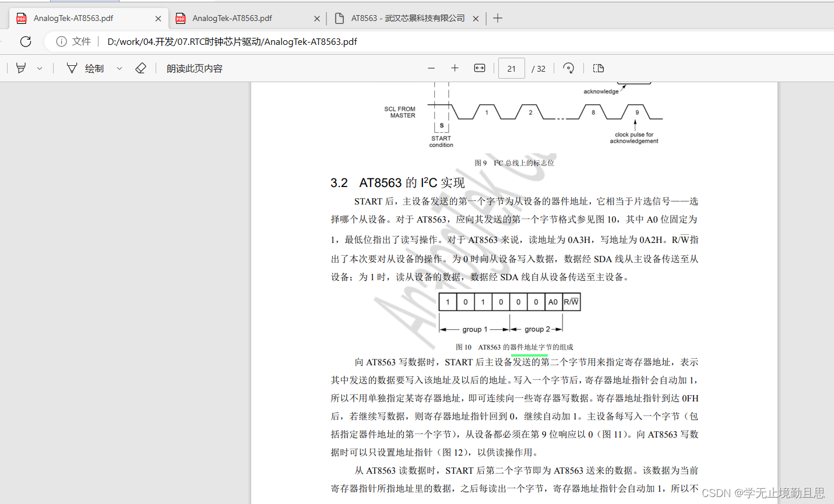Image resolution: width=834 pixels, height=504 pixels.
Task: Reload the current PDF document
Action: click(25, 41)
